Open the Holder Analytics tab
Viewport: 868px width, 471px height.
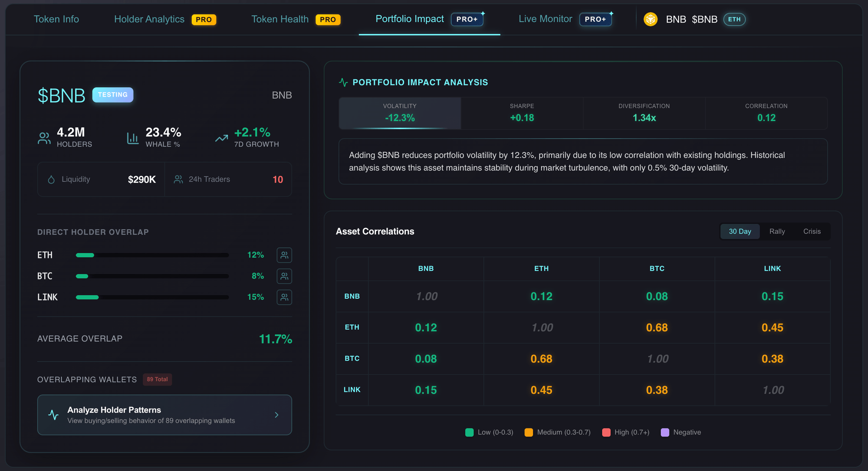(x=149, y=19)
